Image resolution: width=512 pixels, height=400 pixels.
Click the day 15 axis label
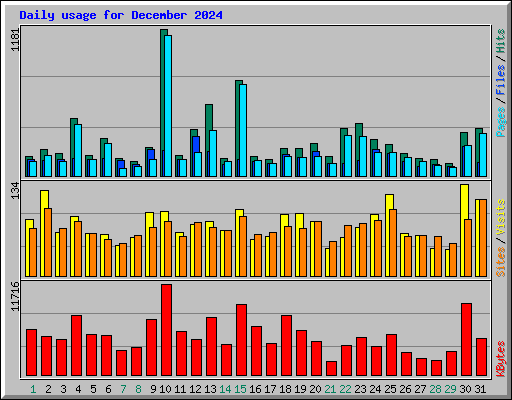pyautogui.click(x=240, y=389)
